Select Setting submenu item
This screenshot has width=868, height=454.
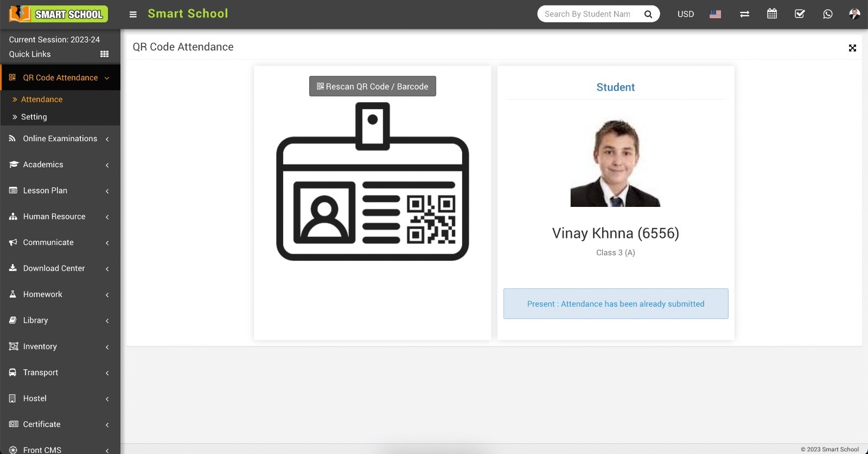click(x=34, y=117)
